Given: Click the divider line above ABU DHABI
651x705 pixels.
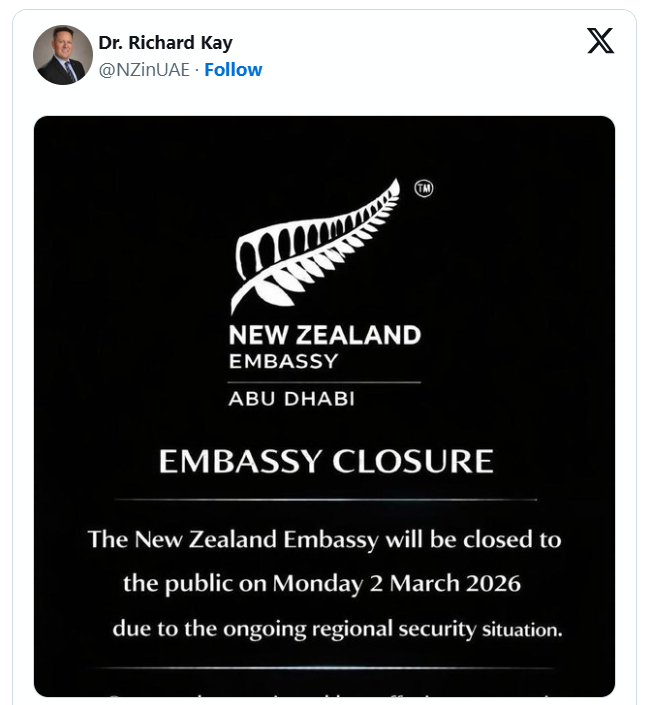Looking at the screenshot, I should tap(325, 381).
